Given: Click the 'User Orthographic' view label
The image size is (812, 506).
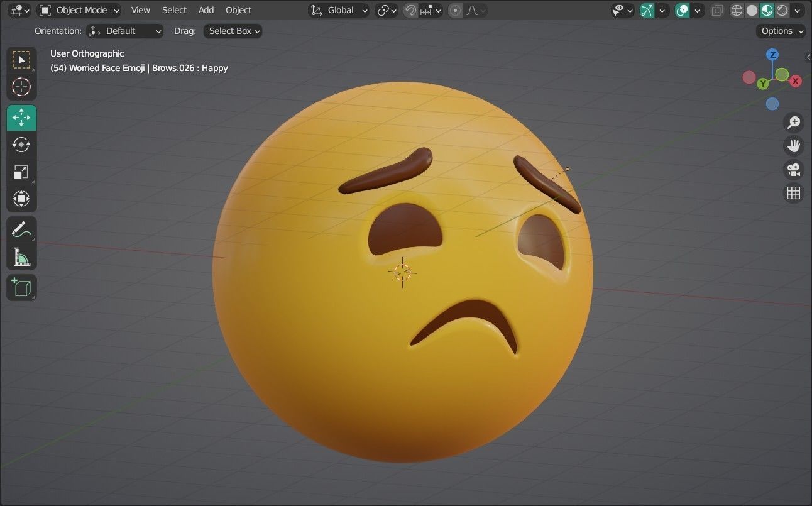Looking at the screenshot, I should coord(87,53).
